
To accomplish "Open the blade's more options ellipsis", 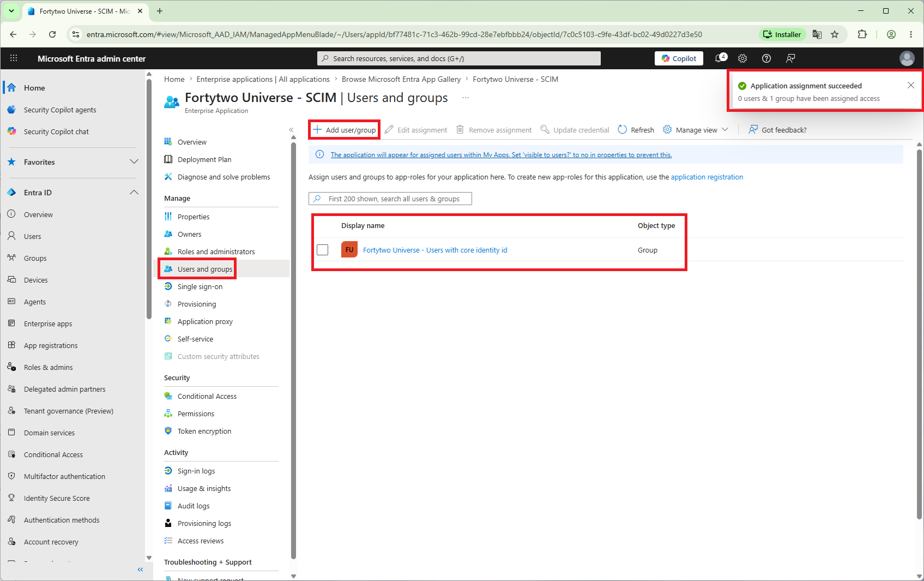I will (x=466, y=98).
